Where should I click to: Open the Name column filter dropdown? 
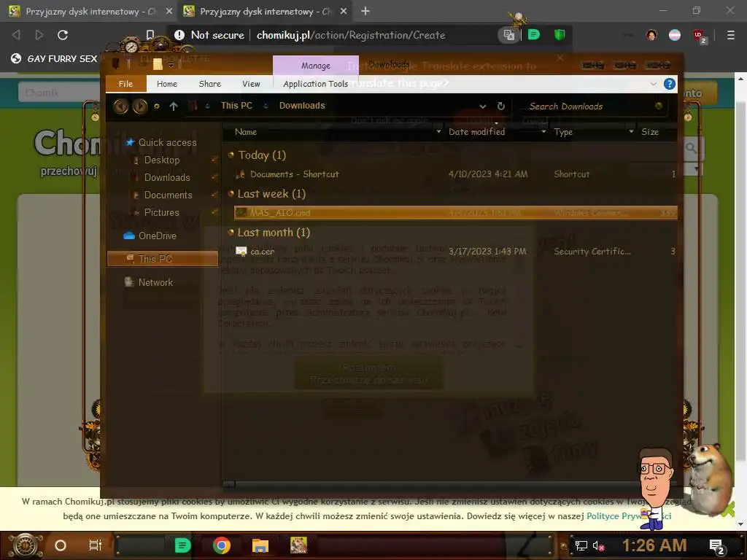pos(438,132)
